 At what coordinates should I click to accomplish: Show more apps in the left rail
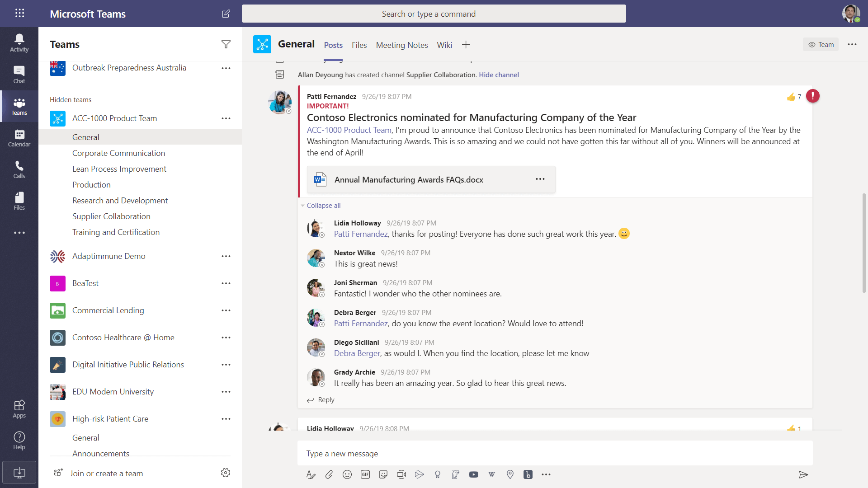19,233
